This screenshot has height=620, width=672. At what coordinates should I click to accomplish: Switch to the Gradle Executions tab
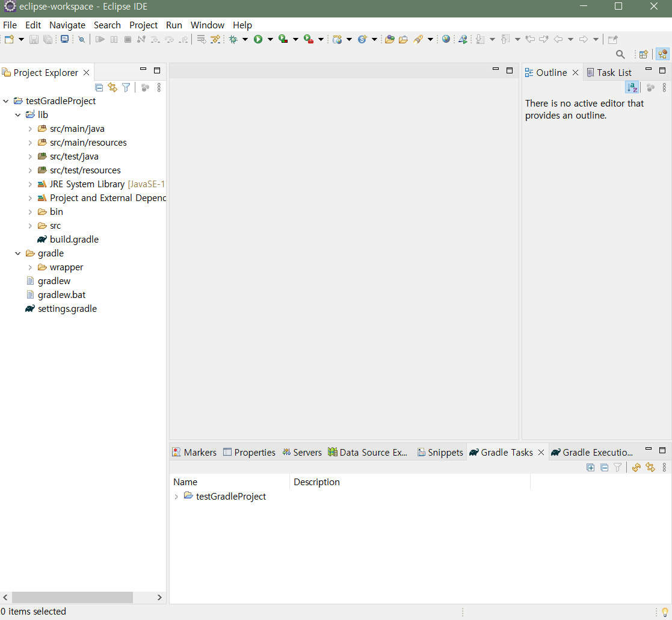point(592,453)
